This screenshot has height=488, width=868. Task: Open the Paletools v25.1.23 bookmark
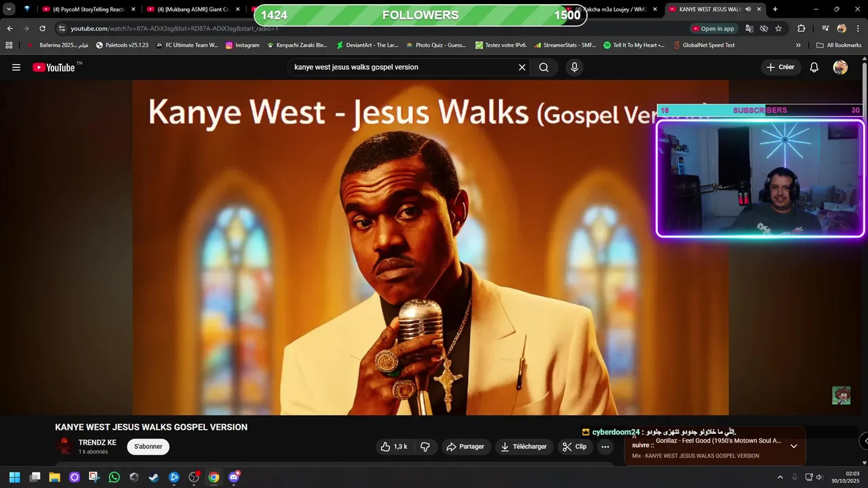click(122, 45)
